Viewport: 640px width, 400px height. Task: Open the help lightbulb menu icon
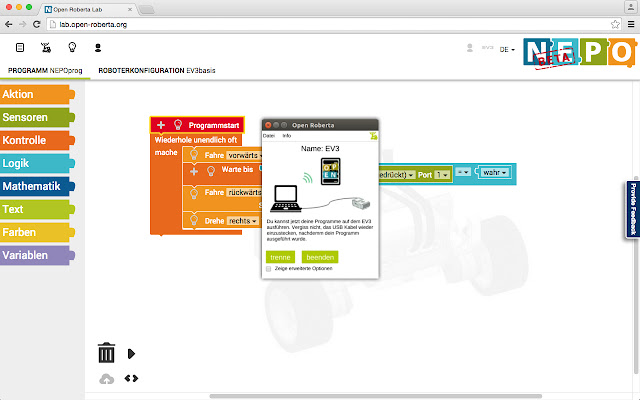coord(72,47)
